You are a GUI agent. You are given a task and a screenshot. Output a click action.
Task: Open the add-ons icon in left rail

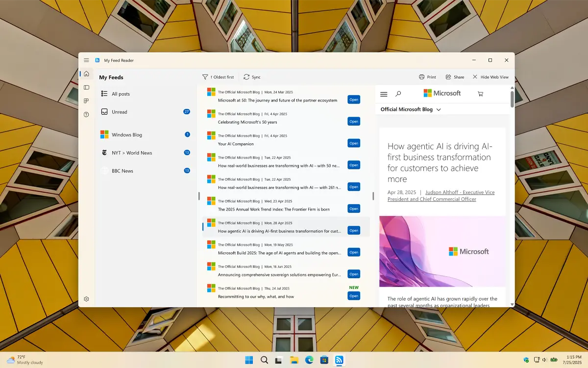coord(86,101)
